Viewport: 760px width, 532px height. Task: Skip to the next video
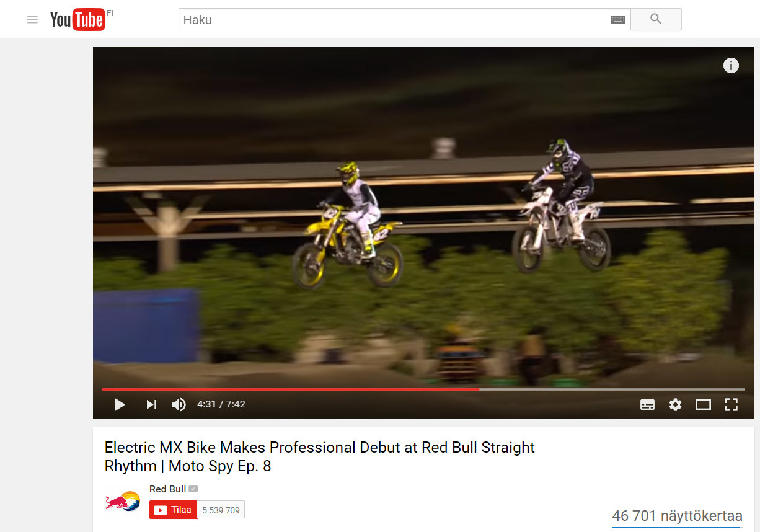[151, 404]
